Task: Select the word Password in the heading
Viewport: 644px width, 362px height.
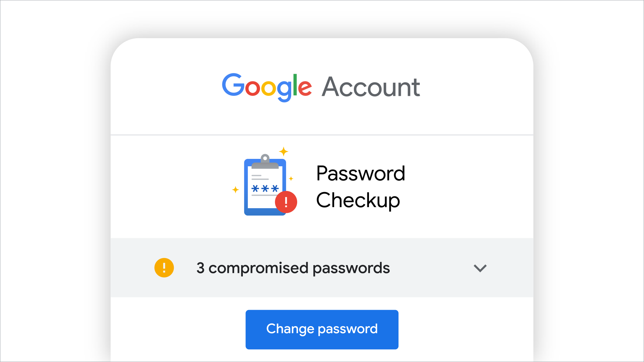Action: [361, 173]
